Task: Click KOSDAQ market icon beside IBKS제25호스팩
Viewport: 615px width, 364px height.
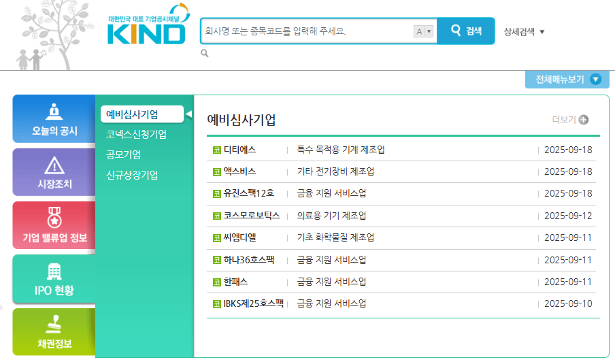Action: point(217,304)
